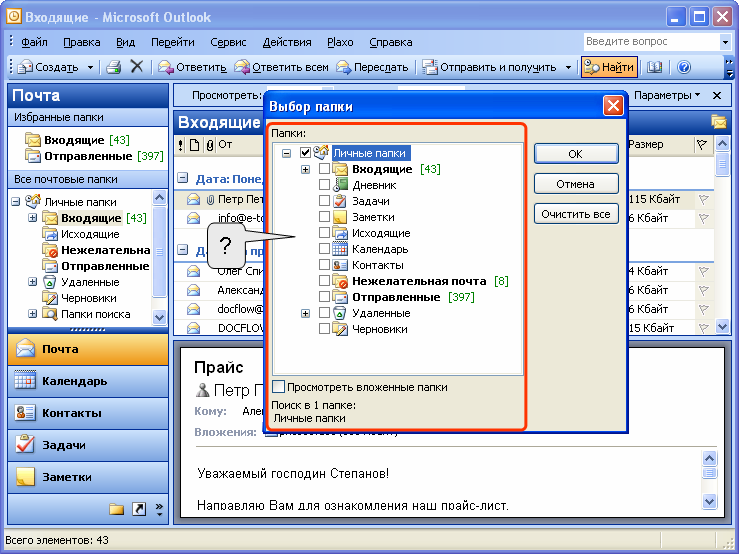
Task: Click the Очистить все button
Action: click(x=575, y=214)
